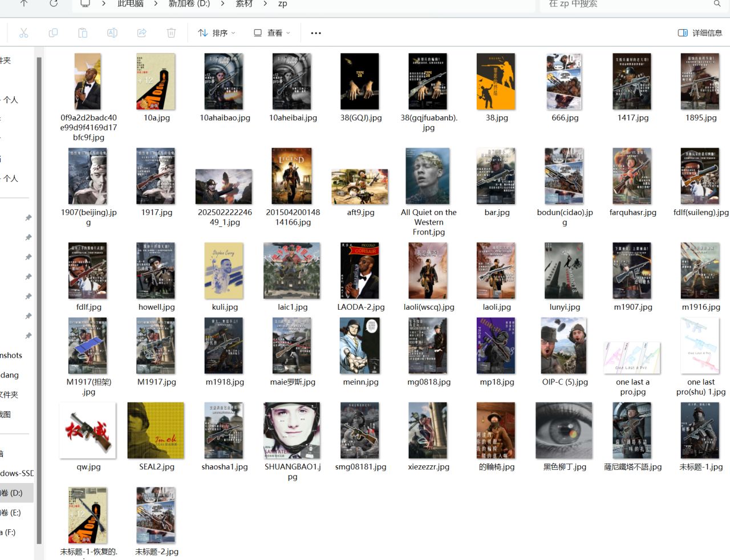Go up one folder level arrow

tap(24, 3)
